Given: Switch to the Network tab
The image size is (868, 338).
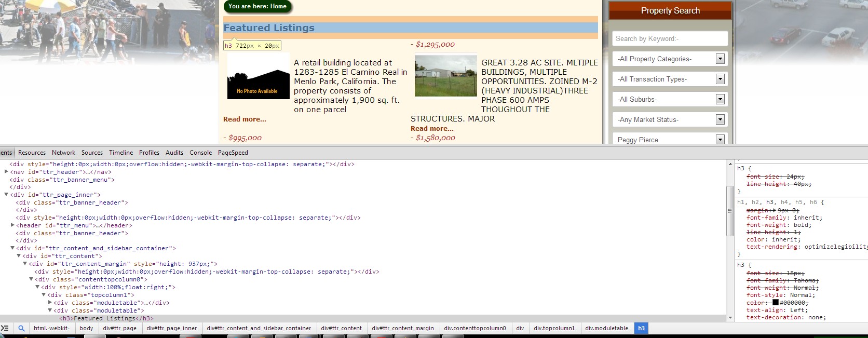Looking at the screenshot, I should 63,153.
